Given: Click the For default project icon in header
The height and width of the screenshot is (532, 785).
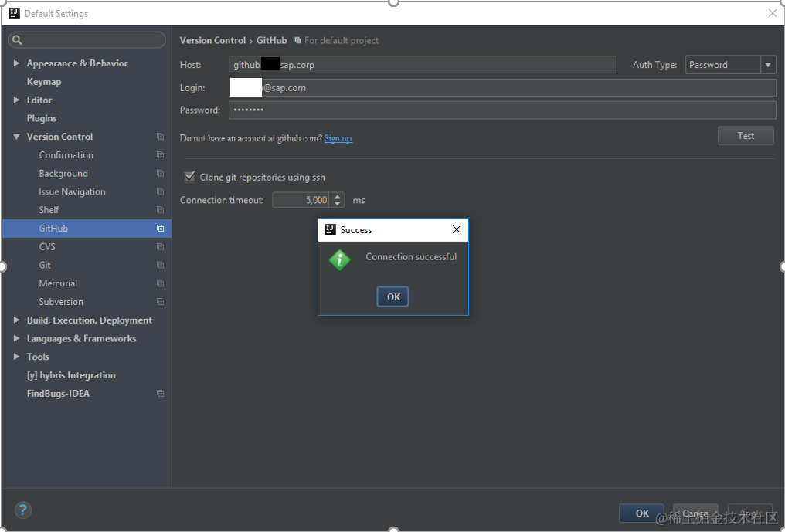Looking at the screenshot, I should (x=298, y=41).
